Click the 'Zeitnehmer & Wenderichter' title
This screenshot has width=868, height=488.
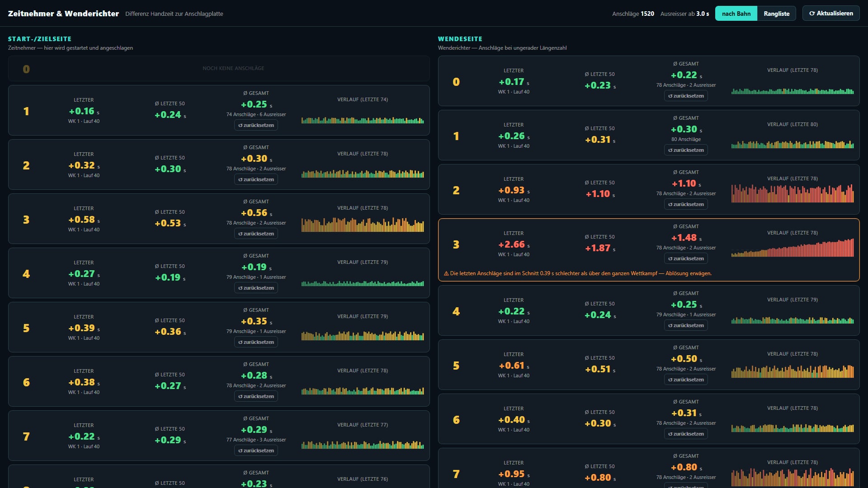[x=63, y=14]
